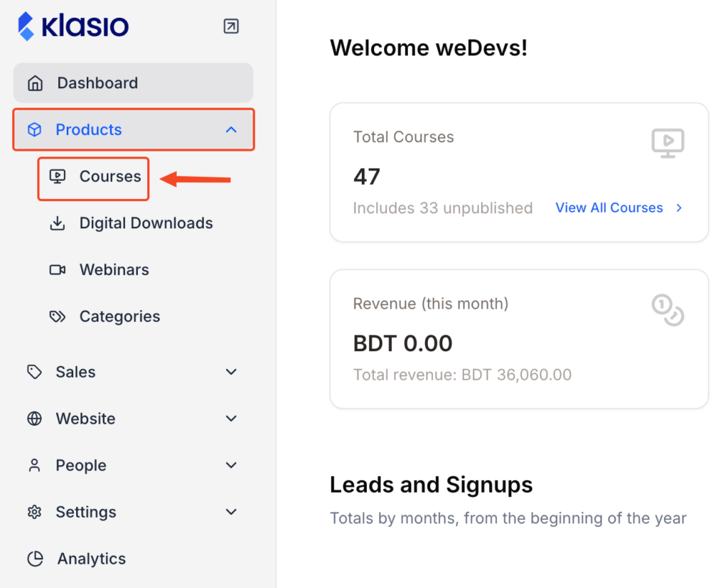
Task: Open the Dashboard menu item
Action: pyautogui.click(x=133, y=83)
